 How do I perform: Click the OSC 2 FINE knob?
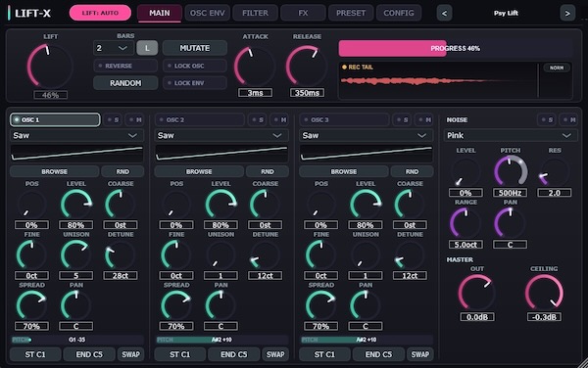pos(176,254)
